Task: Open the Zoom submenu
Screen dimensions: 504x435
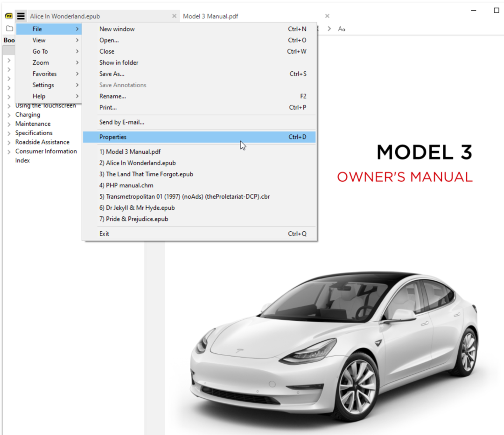Action: point(49,62)
